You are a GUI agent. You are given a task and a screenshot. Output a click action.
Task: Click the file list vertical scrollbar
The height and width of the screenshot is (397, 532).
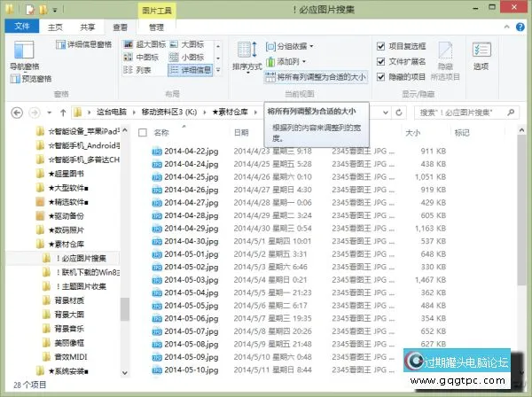point(521,210)
